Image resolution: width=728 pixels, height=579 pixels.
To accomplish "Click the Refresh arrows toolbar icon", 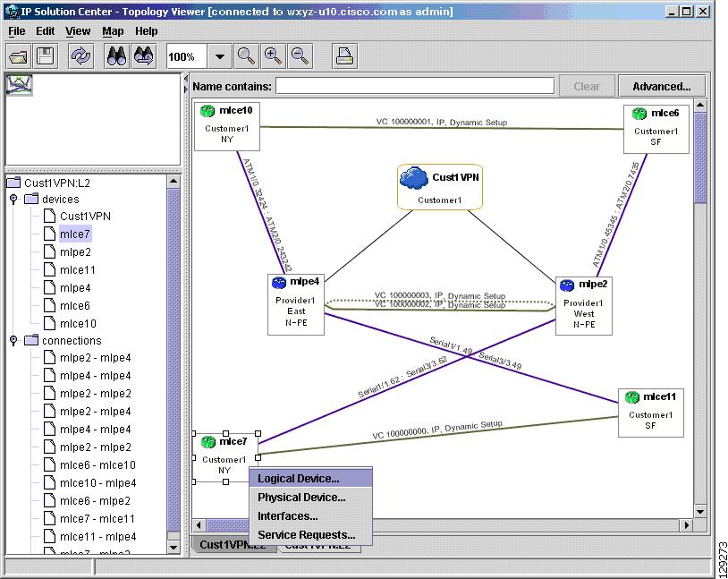I will [x=80, y=56].
